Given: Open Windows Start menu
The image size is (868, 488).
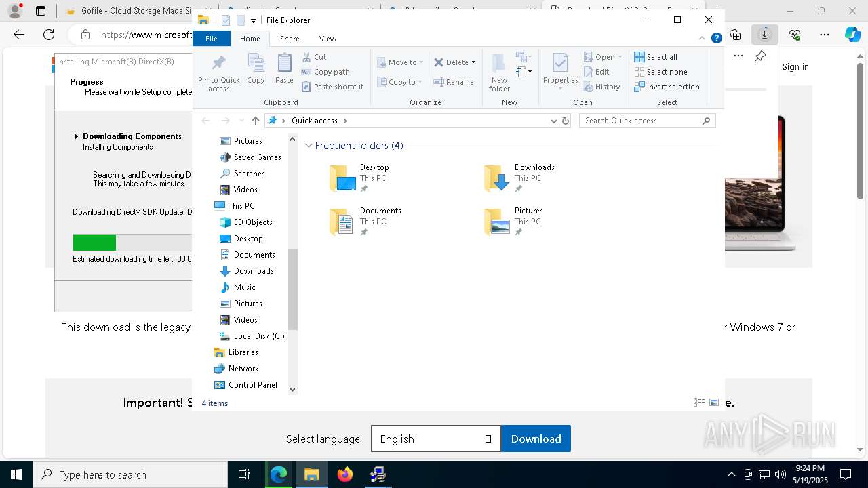Looking at the screenshot, I should 16,474.
